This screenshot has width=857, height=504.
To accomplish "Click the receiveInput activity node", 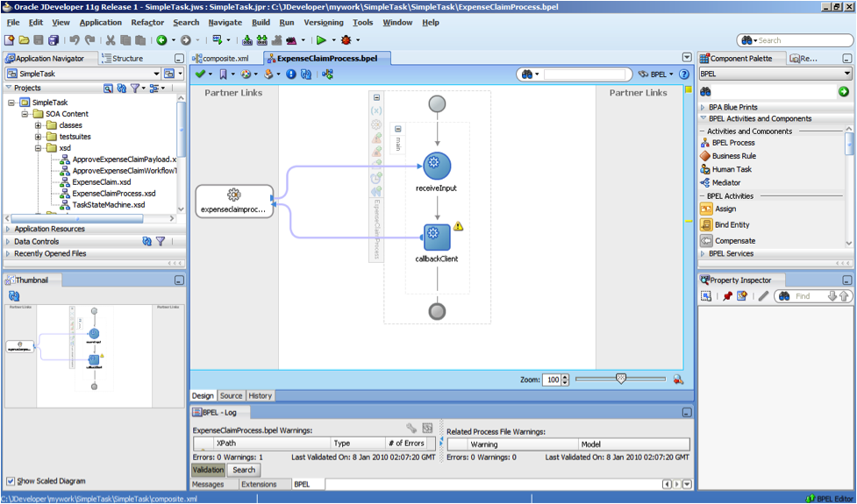I will click(x=436, y=166).
